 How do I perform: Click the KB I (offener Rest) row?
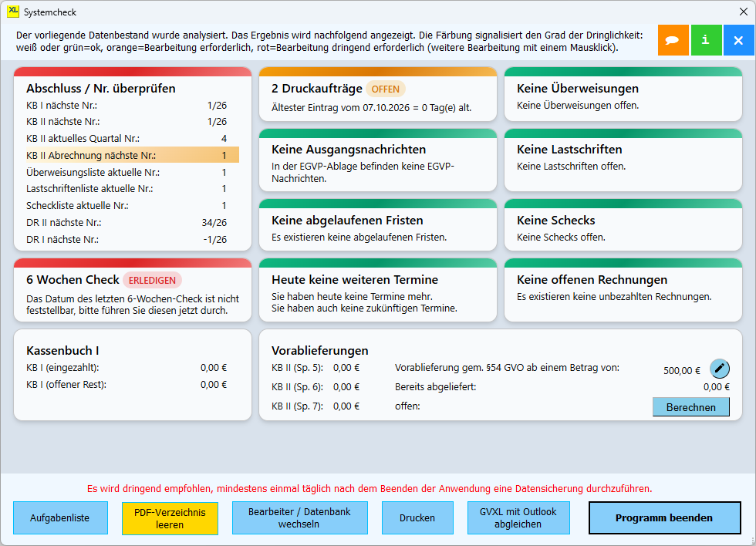127,385
